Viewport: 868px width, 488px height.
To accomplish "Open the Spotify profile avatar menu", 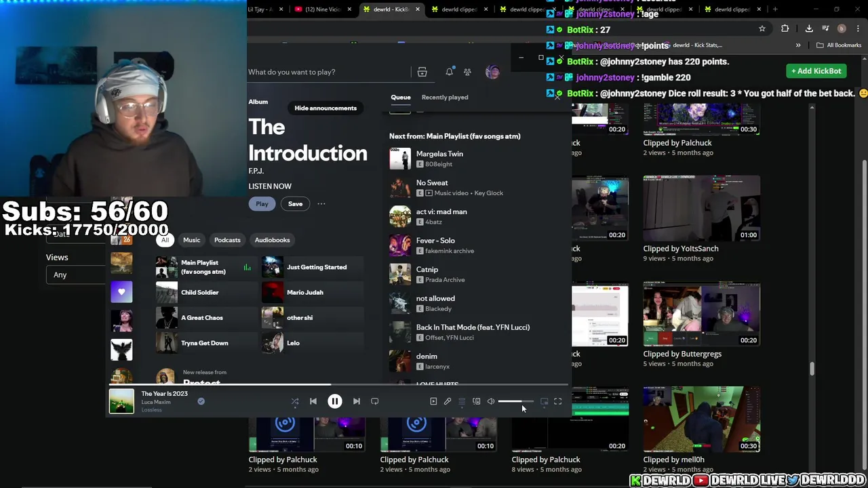I will coord(492,72).
